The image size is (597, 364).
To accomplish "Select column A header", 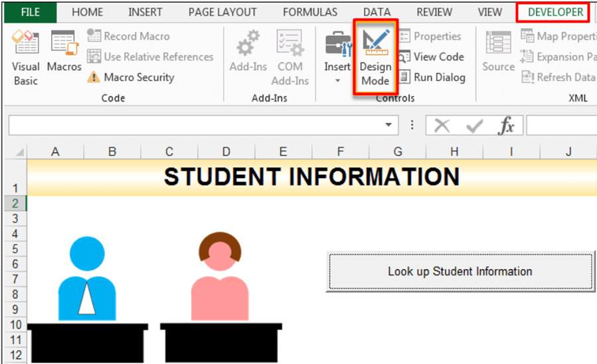I will point(55,151).
